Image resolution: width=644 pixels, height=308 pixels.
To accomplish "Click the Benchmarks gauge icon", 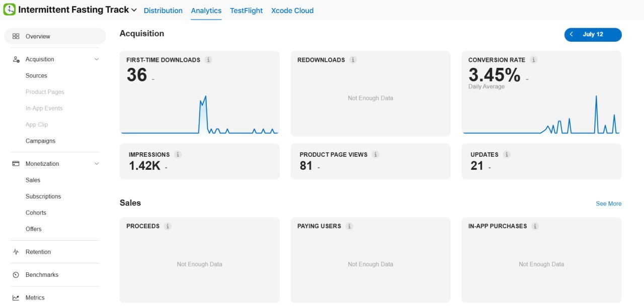I will coord(16,275).
